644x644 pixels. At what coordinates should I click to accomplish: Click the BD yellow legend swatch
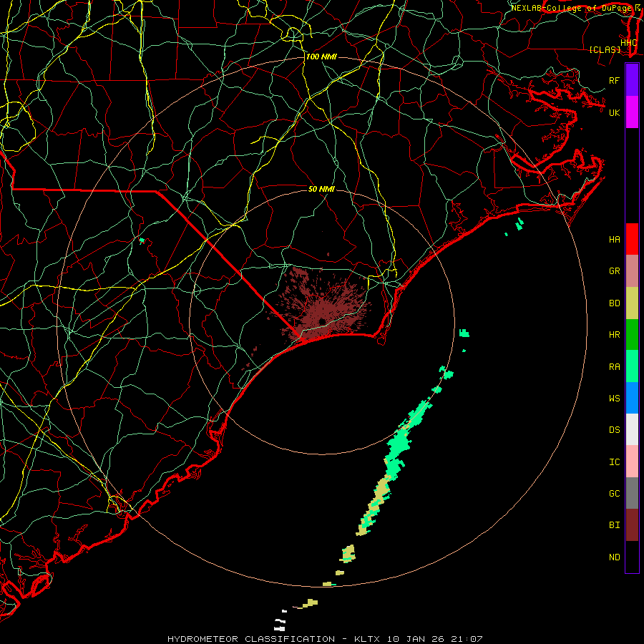point(632,303)
